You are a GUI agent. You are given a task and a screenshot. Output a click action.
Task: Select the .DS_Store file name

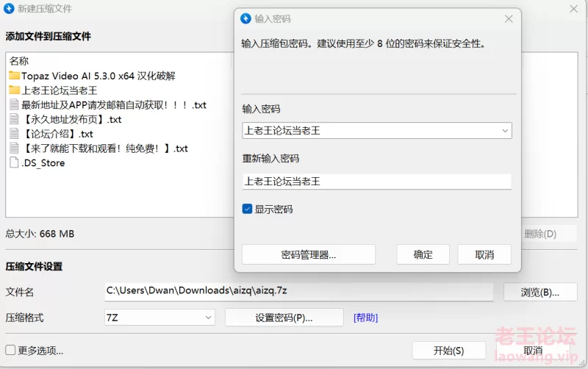[43, 163]
